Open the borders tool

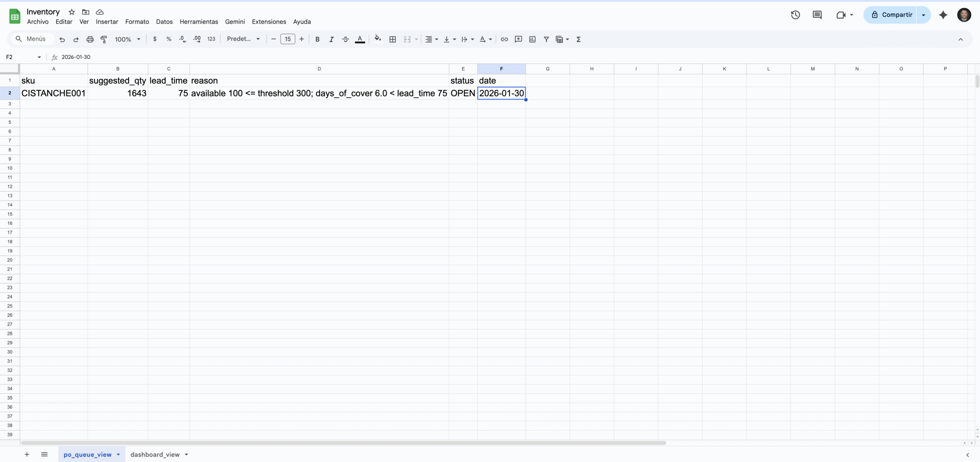click(x=392, y=39)
